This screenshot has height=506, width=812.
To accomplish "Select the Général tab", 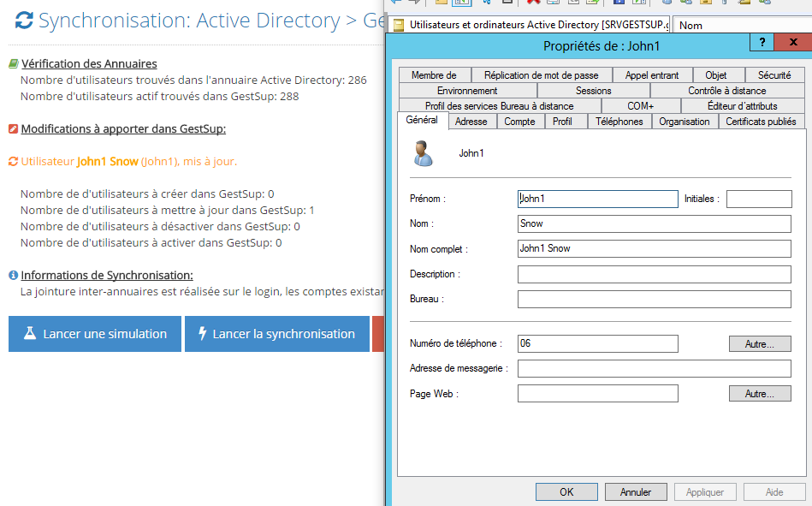I will 422,120.
